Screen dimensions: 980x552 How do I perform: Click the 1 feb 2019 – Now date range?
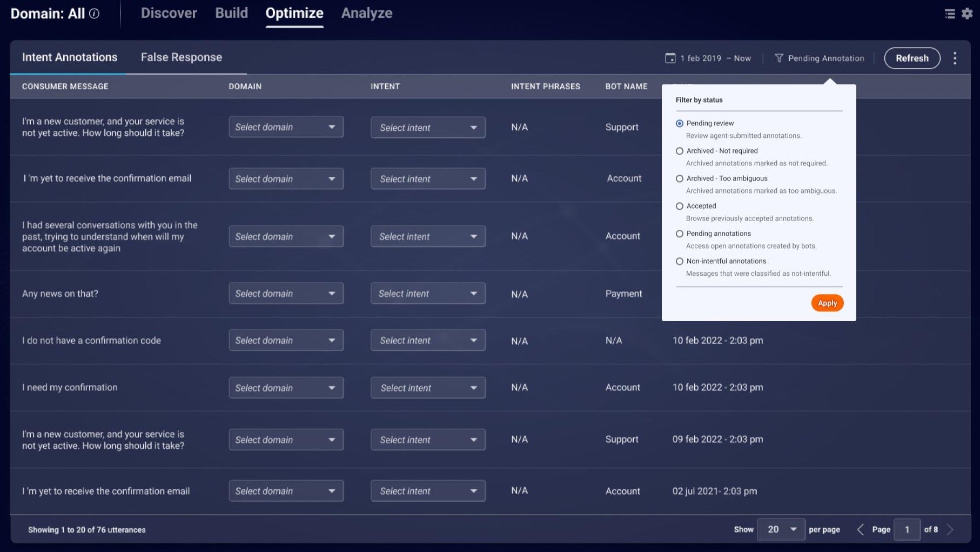tap(715, 58)
